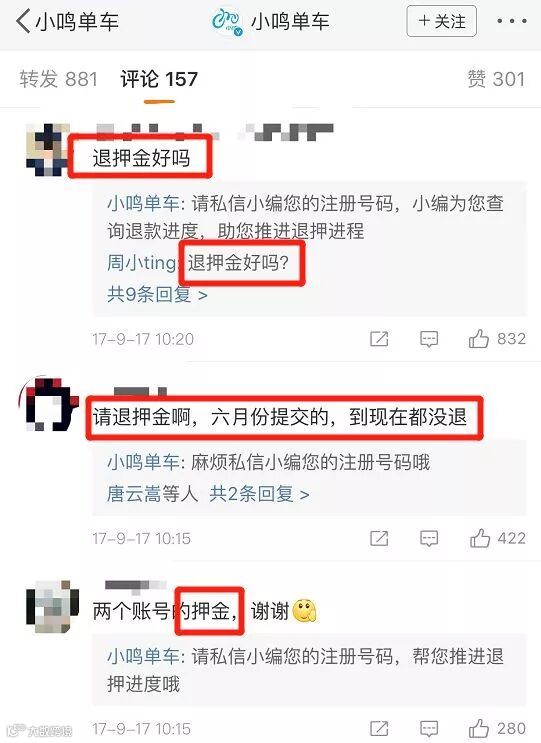Share the 422-like comment via forward icon
The height and width of the screenshot is (743, 541).
point(379,538)
